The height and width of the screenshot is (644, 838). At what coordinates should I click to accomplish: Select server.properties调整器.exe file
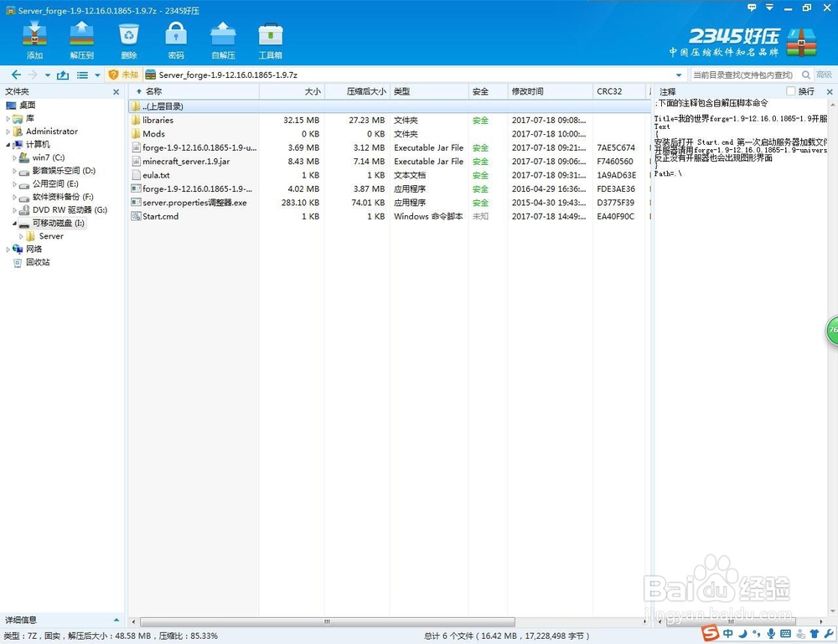(x=194, y=203)
